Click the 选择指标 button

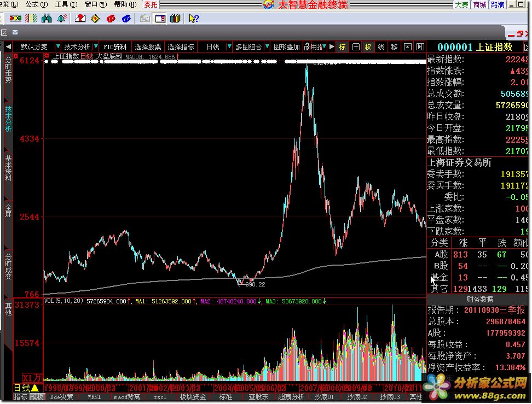pos(181,47)
